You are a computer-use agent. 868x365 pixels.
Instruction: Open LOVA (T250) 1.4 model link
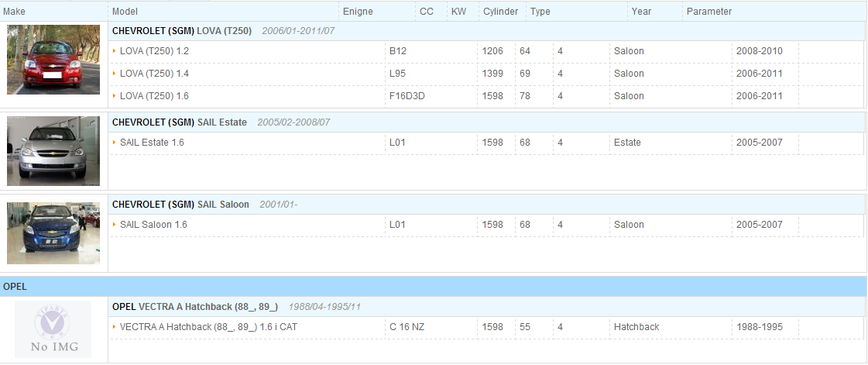click(154, 74)
